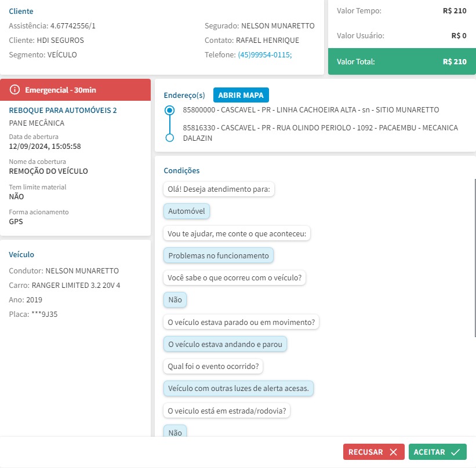Click the info icon in Emergencial banner

(x=15, y=90)
